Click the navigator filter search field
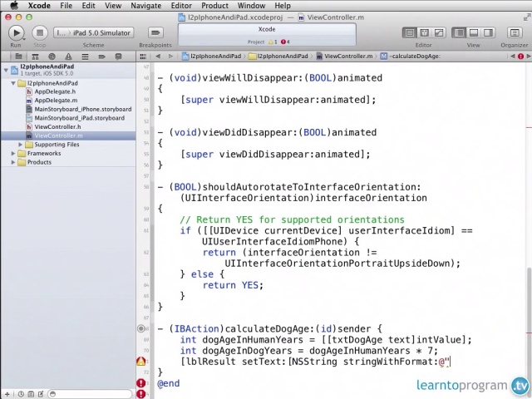Screen dimensions: 532x399 point(90,394)
